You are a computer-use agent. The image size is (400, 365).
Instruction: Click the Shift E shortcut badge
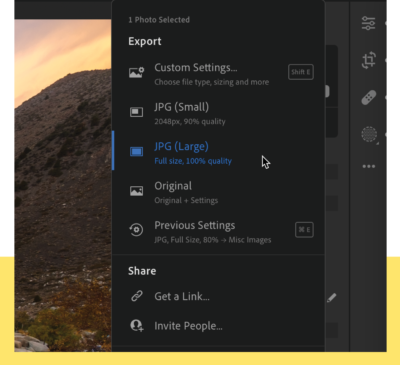tap(301, 72)
